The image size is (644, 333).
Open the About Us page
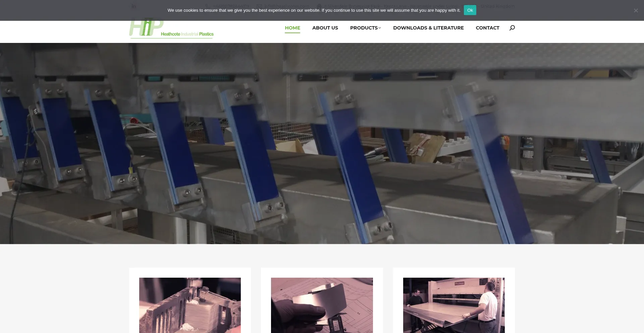coord(325,28)
